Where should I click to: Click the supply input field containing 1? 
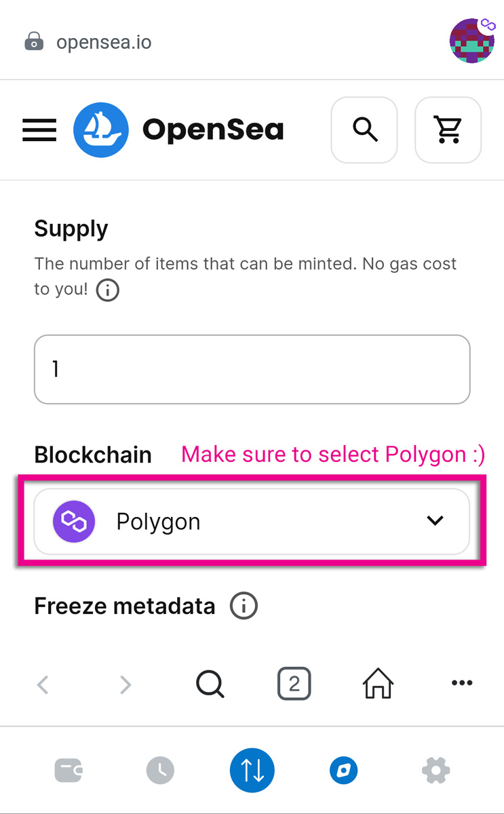[x=252, y=369]
